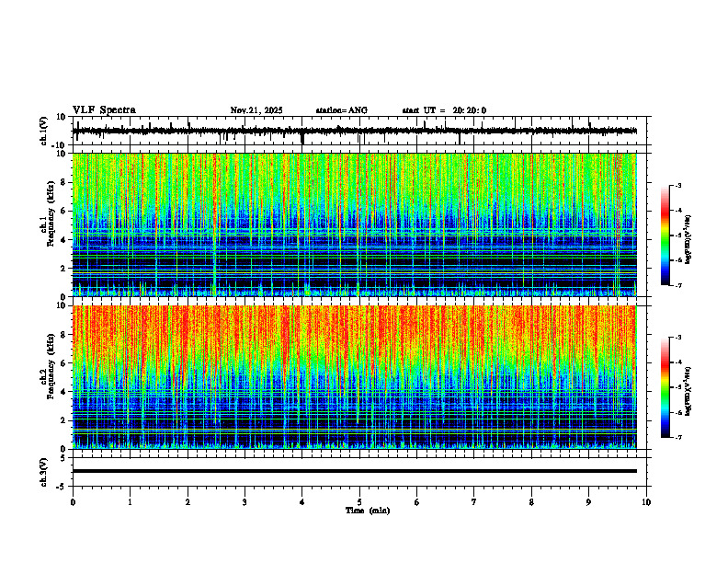Click the ch.1 color scale bar

coord(665,236)
